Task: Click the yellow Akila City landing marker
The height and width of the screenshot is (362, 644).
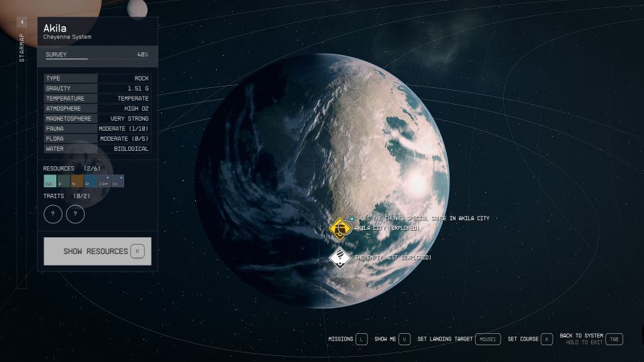Action: pos(340,228)
